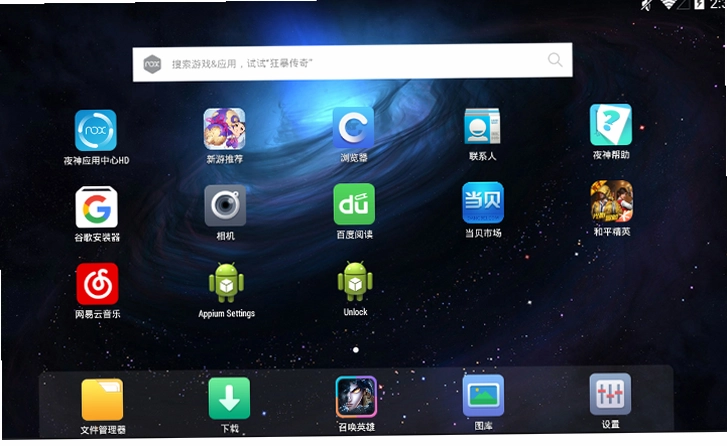Open the 当贝市场 app market
This screenshot has width=727, height=446.
483,203
